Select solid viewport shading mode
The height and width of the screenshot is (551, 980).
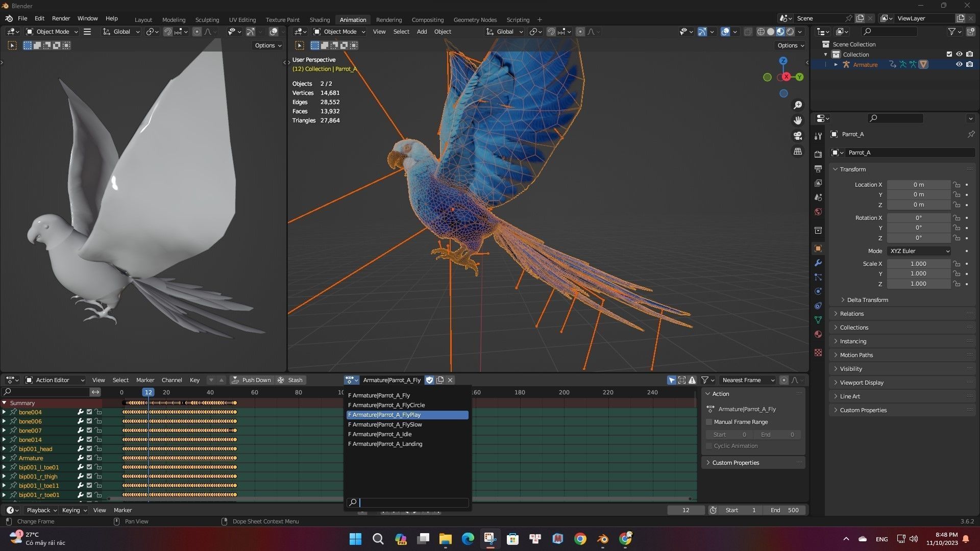tap(771, 32)
